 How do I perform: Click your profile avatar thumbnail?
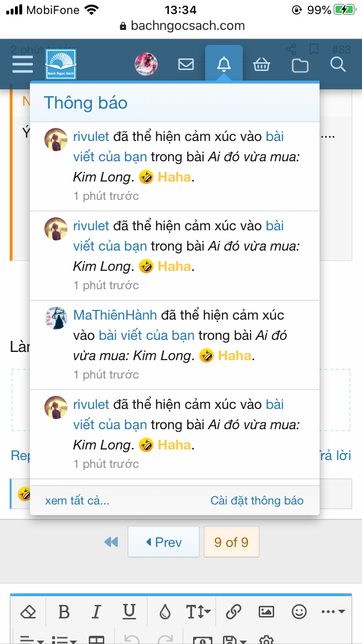(x=146, y=63)
